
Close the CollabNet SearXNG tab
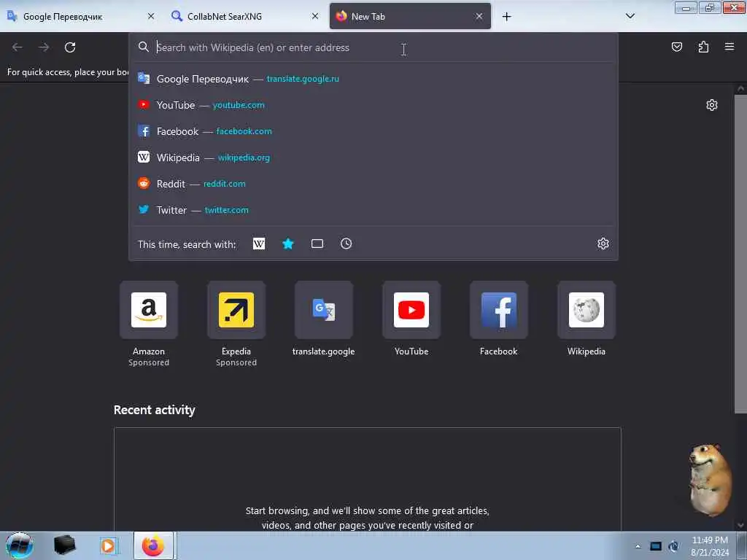point(315,16)
